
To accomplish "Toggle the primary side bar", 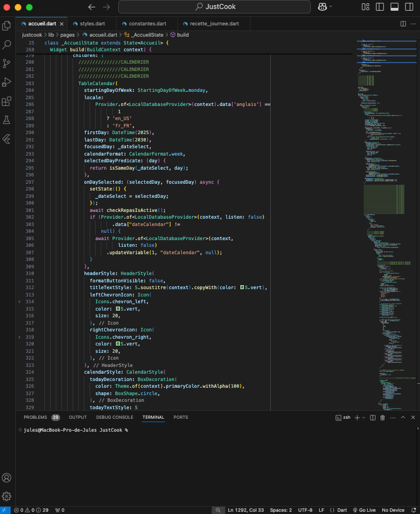I will coord(381,7).
